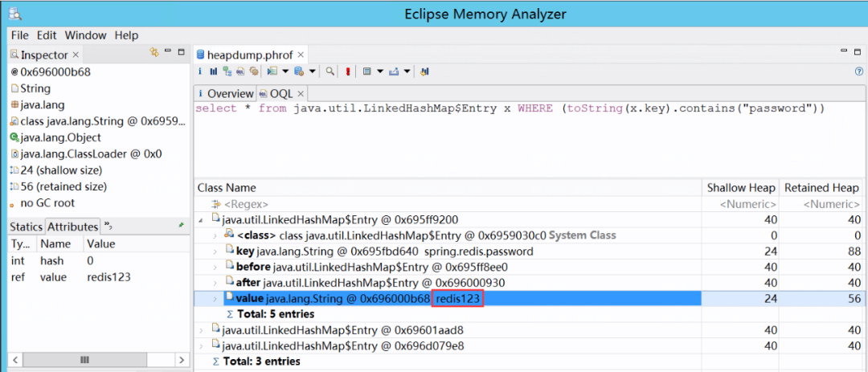
Task: Expand LinkedHashMap$Entry @ 0x696d079e8 node
Action: [201, 346]
